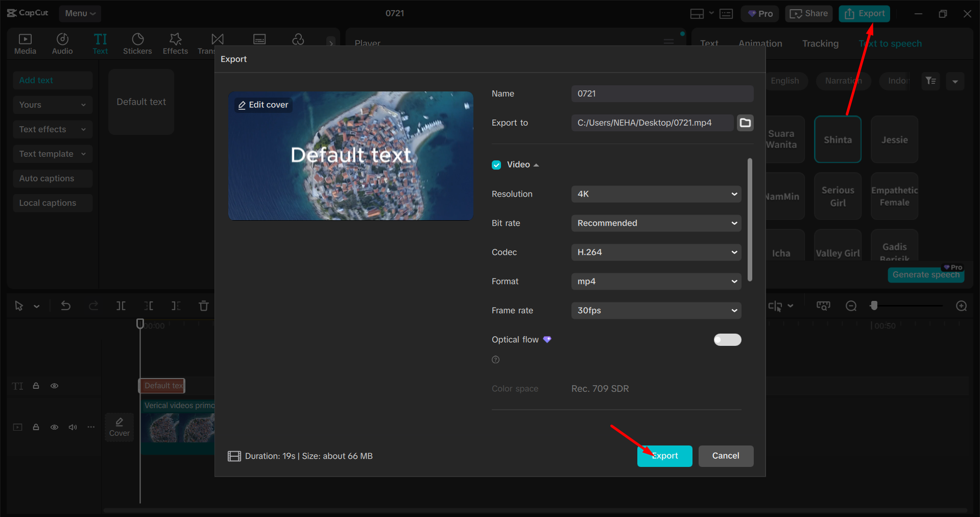Cancel the export dialog

pos(726,456)
